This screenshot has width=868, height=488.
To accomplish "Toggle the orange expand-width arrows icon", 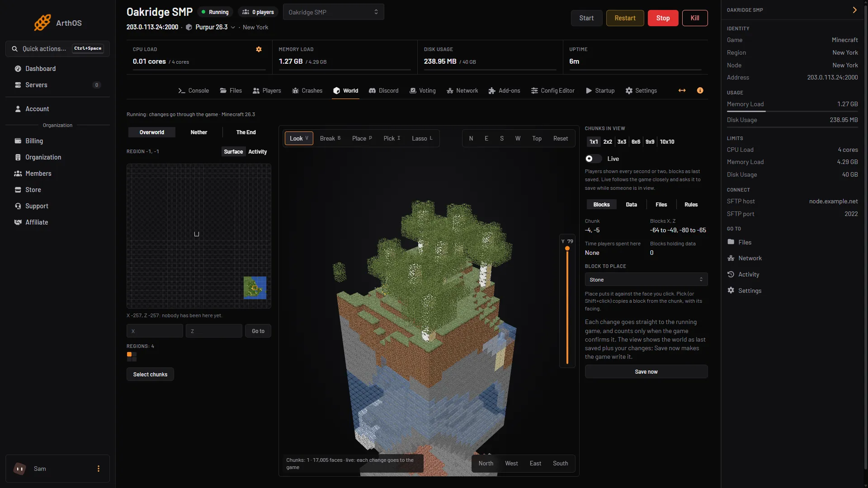I will tap(682, 90).
